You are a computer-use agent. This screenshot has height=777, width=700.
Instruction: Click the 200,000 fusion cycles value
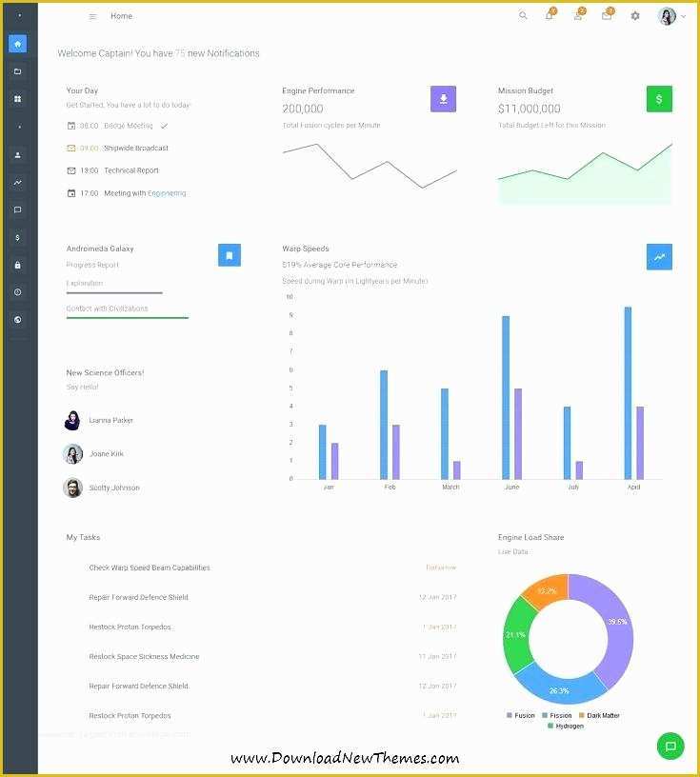coord(303,109)
